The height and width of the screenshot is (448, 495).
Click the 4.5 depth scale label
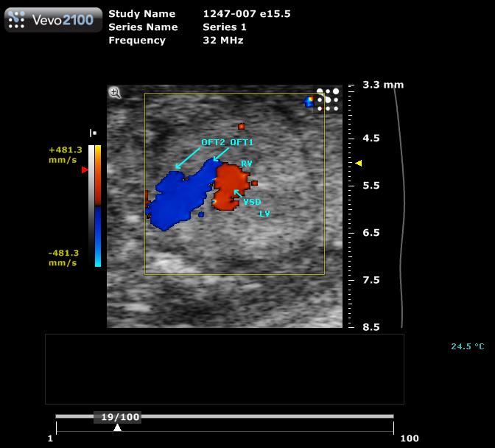coord(371,138)
